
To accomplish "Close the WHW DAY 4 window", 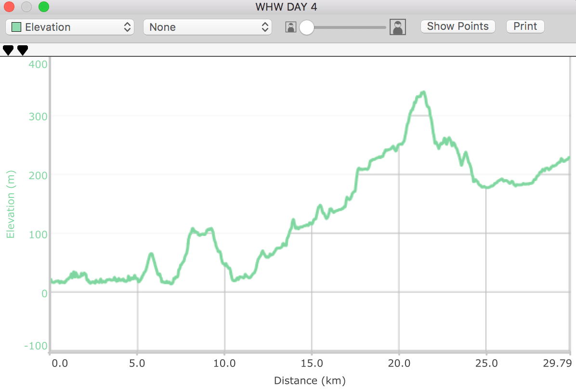I will 9,7.
